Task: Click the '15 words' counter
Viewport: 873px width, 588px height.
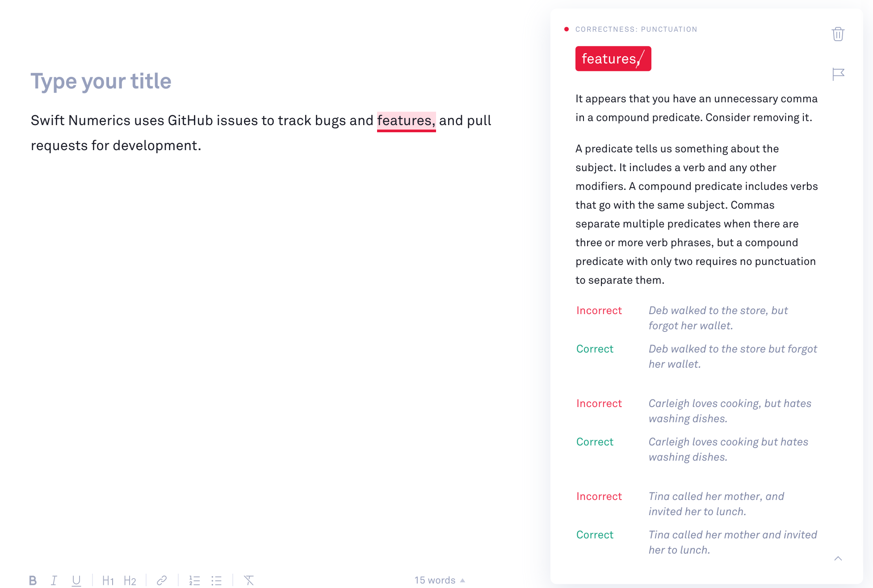Action: coord(434,580)
